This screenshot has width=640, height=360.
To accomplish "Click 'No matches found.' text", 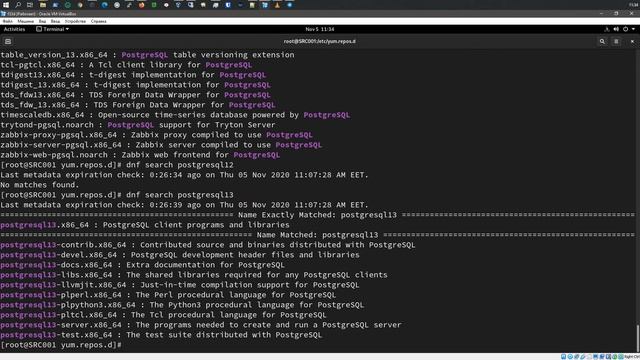I will [40, 185].
